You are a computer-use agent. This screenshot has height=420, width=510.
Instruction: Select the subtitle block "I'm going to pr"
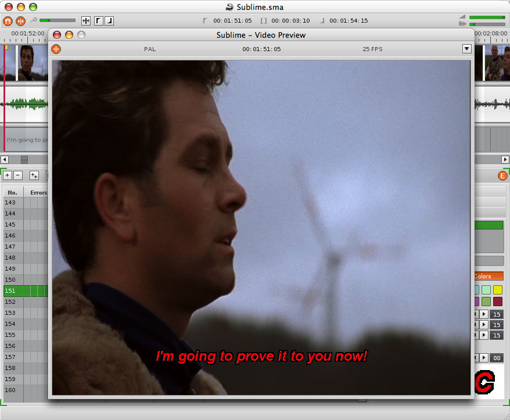tap(27, 139)
